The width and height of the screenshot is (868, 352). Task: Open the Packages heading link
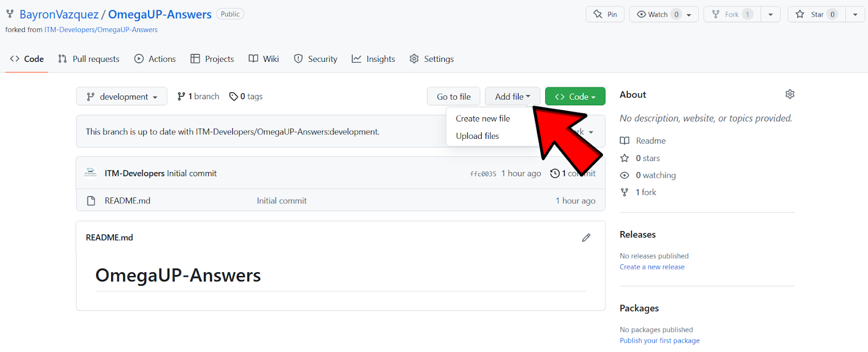click(639, 308)
